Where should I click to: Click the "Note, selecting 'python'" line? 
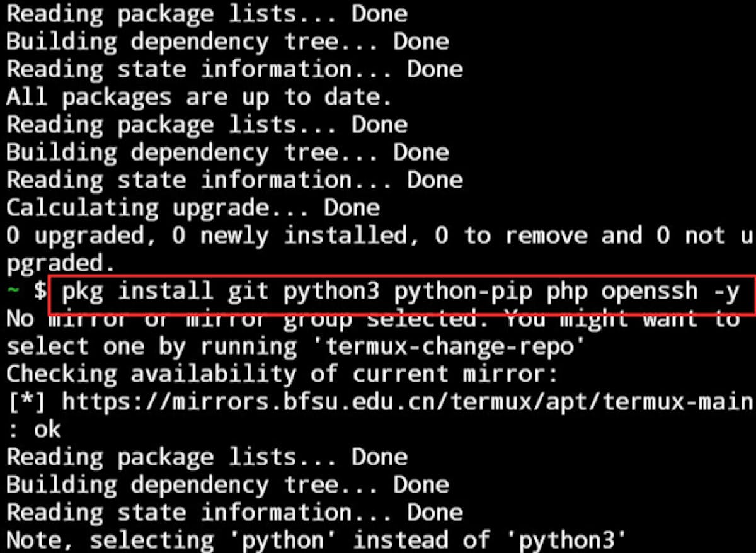[x=316, y=540]
